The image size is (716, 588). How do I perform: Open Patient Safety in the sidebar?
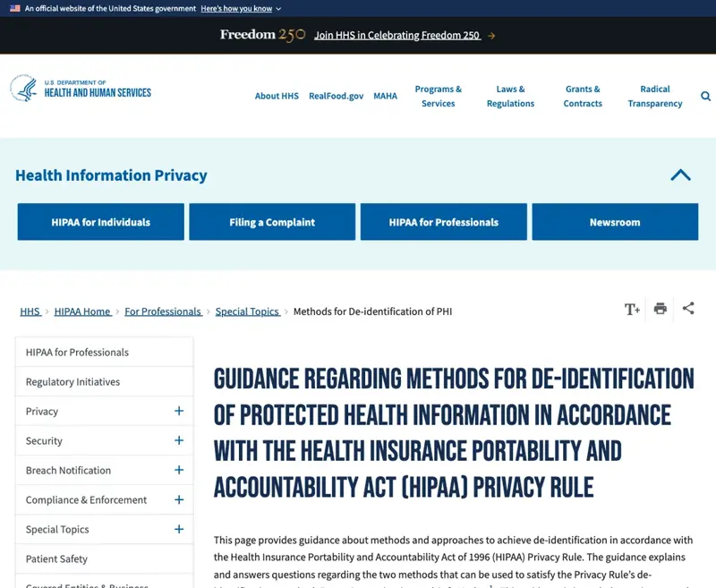click(x=104, y=558)
